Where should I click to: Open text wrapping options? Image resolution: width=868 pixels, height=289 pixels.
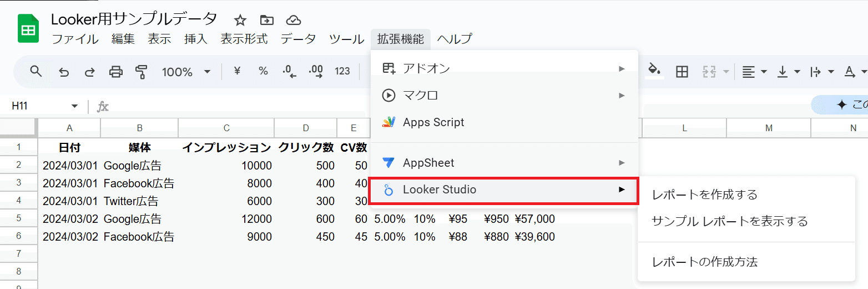tap(822, 72)
